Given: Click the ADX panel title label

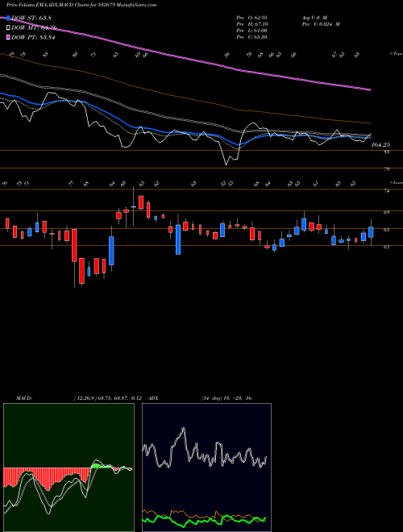Looking at the screenshot, I should coord(153,398).
